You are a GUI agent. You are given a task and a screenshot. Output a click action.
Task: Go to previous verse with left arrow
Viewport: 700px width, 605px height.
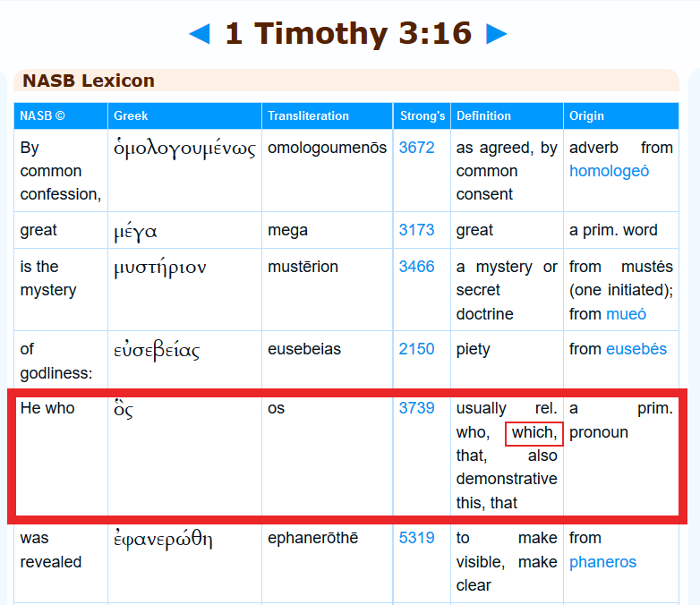point(200,34)
